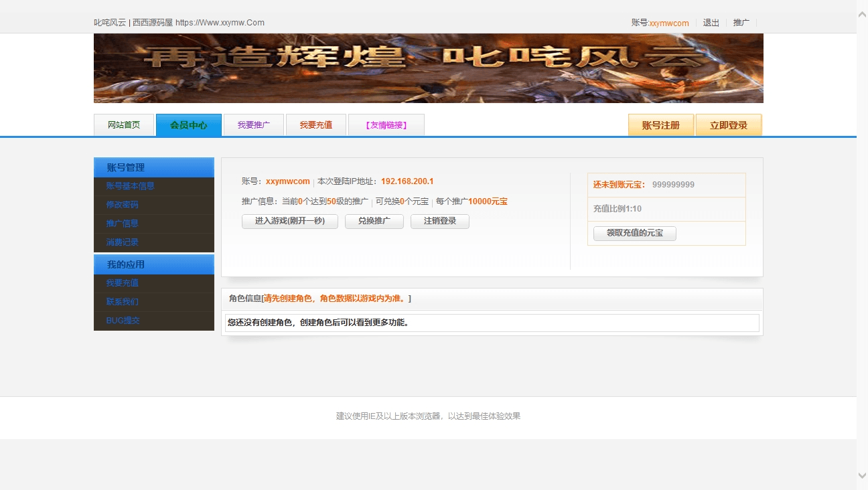Open 我要充值 in the top navigation tabs

click(x=316, y=125)
